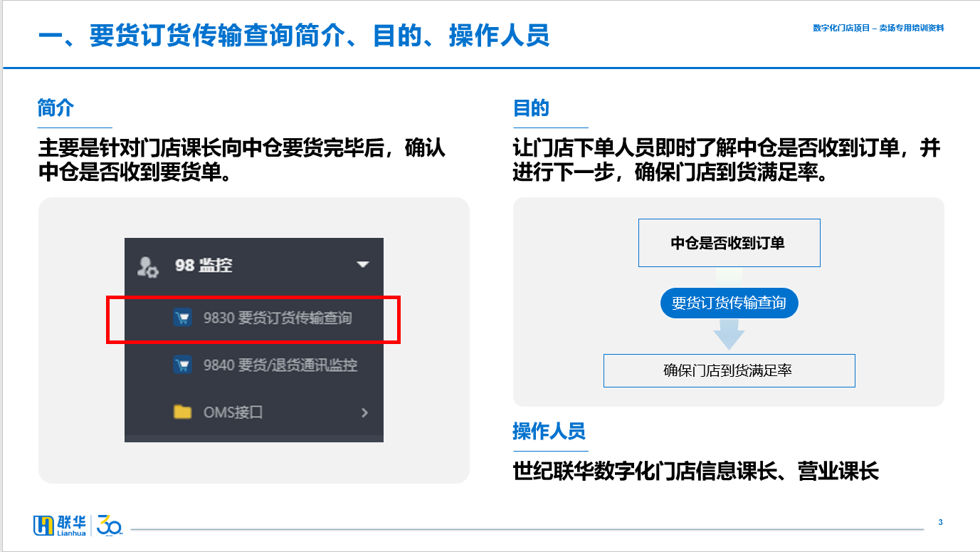Click the page number 3

coord(940,522)
